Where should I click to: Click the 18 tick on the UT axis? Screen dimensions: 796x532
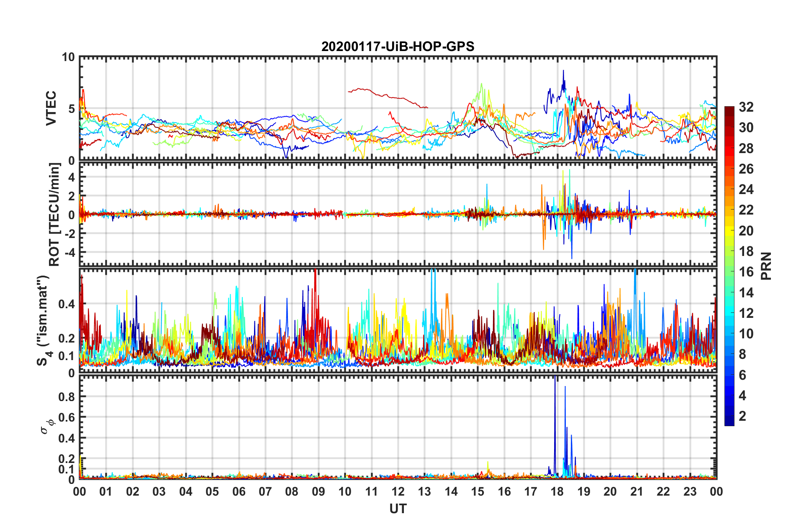(x=557, y=491)
